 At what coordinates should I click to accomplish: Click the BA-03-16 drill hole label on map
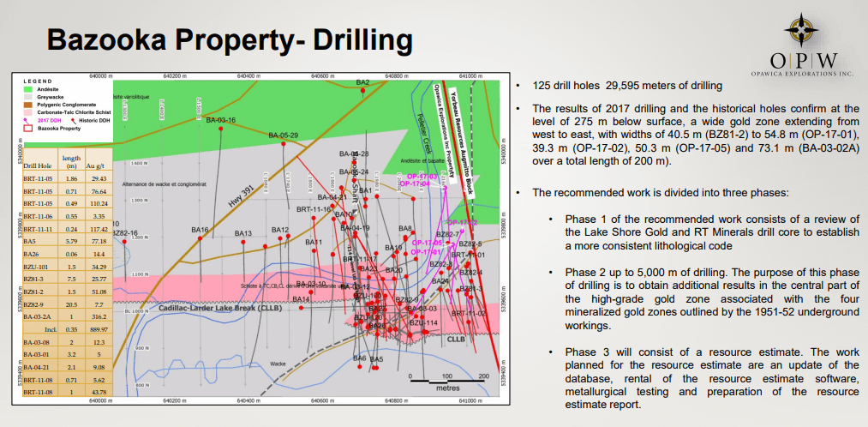pyautogui.click(x=221, y=120)
